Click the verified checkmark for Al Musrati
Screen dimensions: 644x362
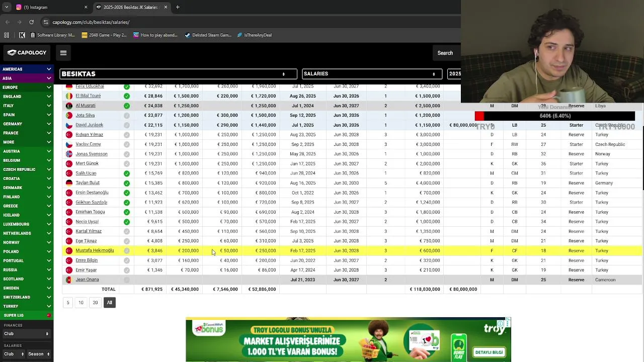click(126, 106)
